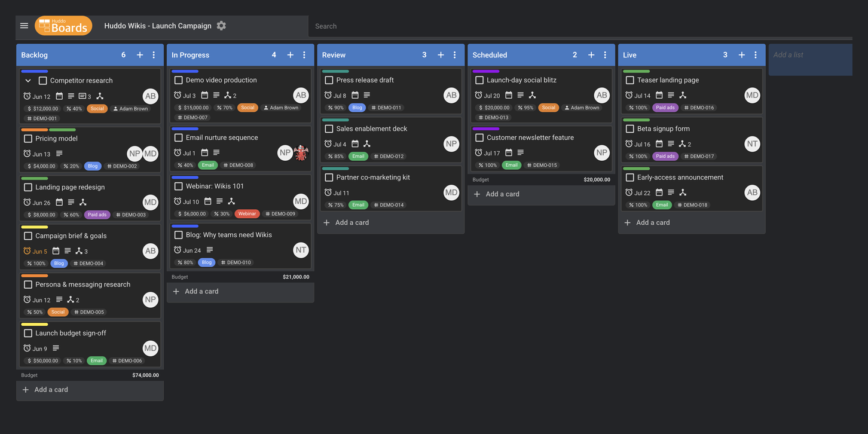Click comments icon on Competitor research card
The height and width of the screenshot is (434, 868).
pyautogui.click(x=82, y=96)
